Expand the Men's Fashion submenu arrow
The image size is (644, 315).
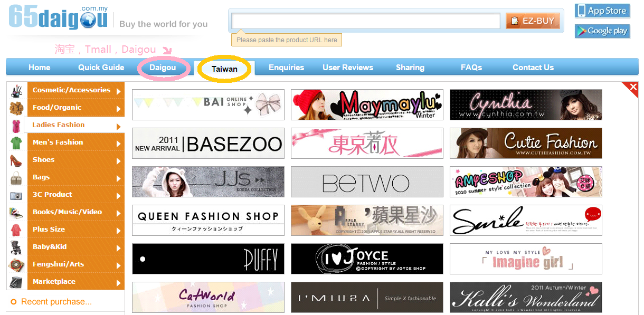point(119,144)
